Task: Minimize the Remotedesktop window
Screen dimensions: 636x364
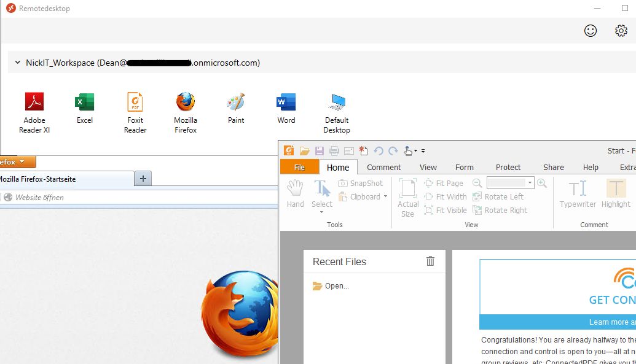Action: 597,8
